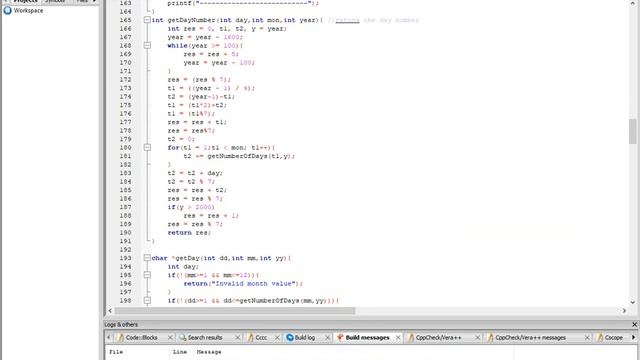The width and height of the screenshot is (640, 360).
Task: Click the Line column header
Action: (x=180, y=352)
